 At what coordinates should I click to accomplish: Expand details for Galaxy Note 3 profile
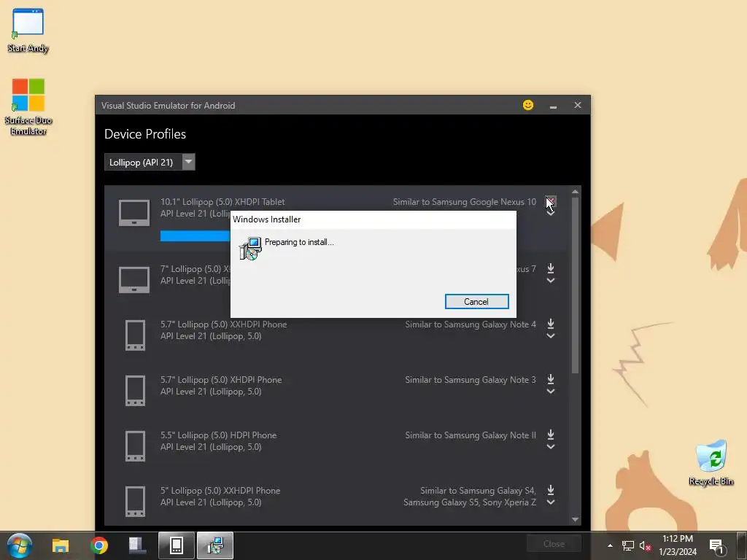tap(551, 392)
